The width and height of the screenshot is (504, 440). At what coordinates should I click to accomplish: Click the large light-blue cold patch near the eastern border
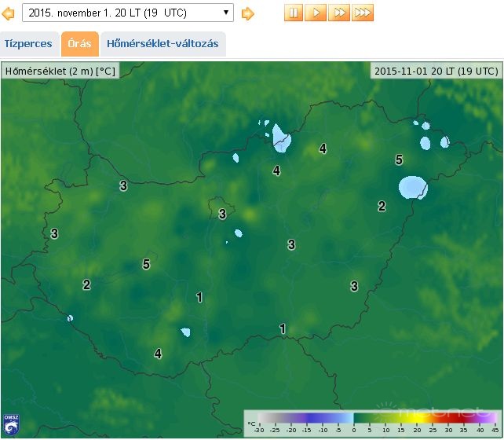tap(411, 187)
